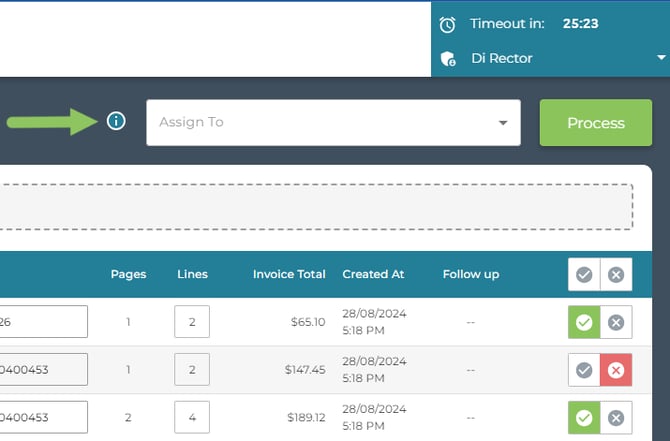Click the Follow up column header
The width and height of the screenshot is (670, 441).
point(470,274)
